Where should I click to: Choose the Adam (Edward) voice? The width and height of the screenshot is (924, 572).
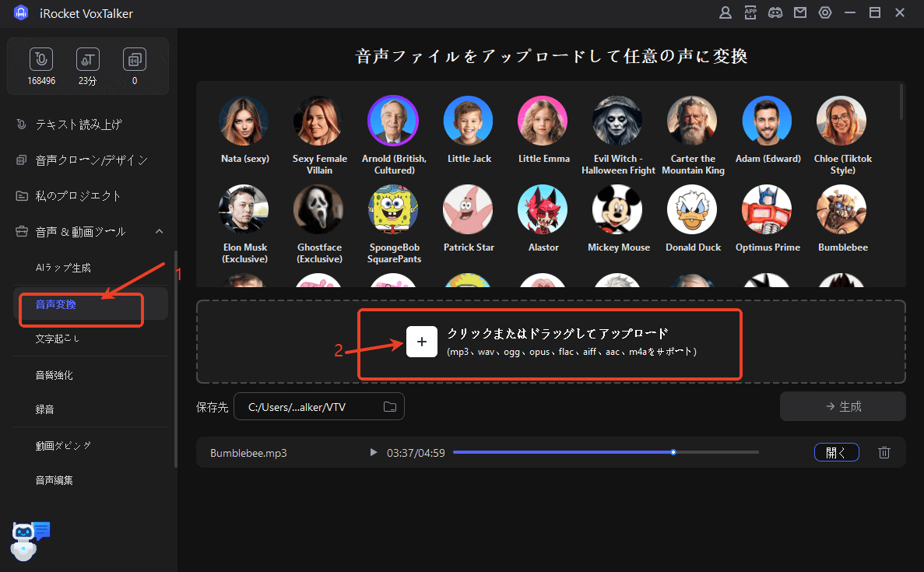click(x=767, y=121)
